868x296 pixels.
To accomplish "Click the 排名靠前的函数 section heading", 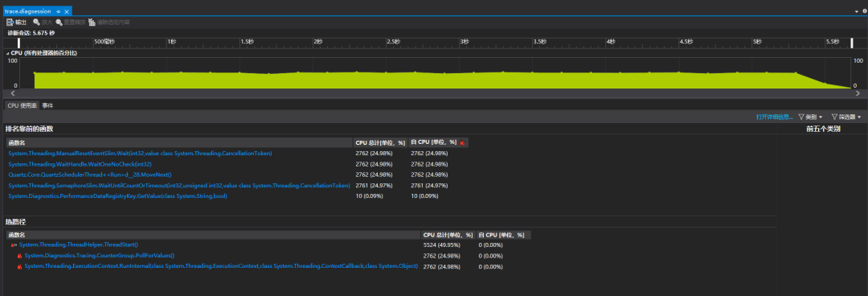I will click(30, 129).
